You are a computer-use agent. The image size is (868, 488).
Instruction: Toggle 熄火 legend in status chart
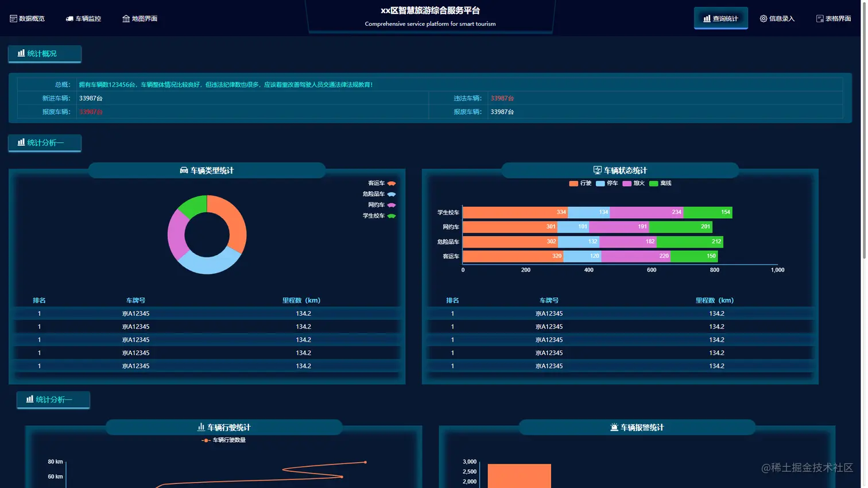tap(633, 183)
